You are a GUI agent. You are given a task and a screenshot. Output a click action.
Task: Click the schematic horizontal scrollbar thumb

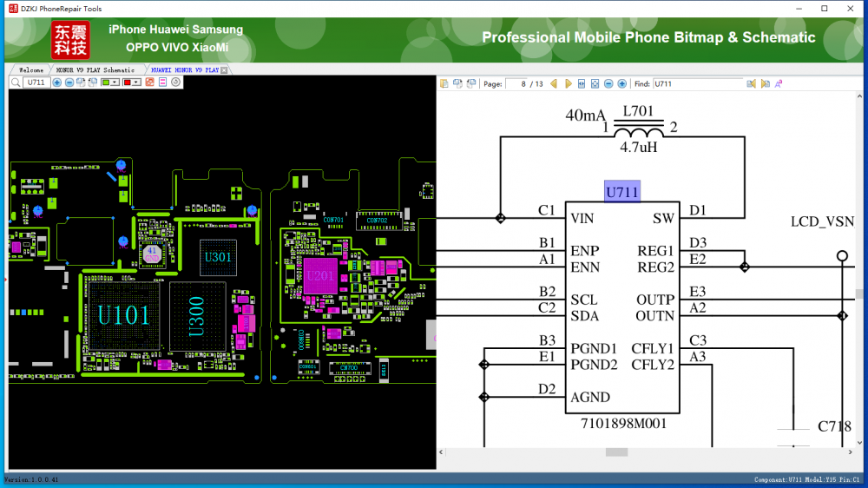[x=616, y=452]
